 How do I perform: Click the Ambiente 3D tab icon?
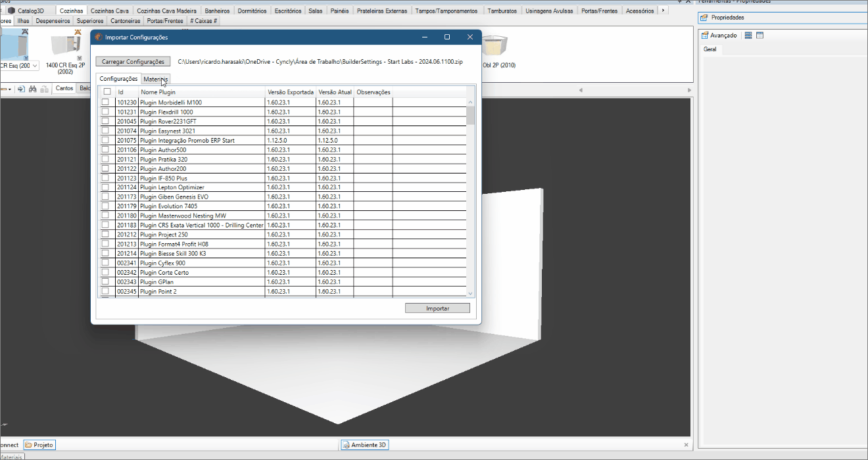click(x=346, y=445)
